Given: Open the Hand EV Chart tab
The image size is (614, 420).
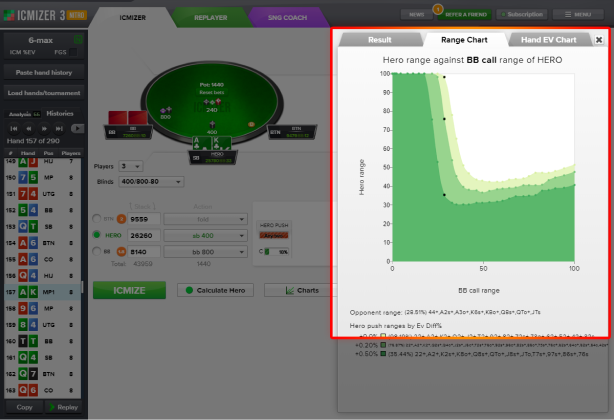Looking at the screenshot, I should pyautogui.click(x=549, y=40).
